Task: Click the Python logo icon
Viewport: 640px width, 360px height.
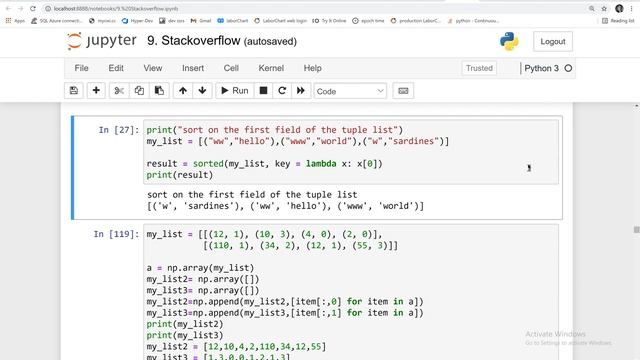Action: point(509,41)
